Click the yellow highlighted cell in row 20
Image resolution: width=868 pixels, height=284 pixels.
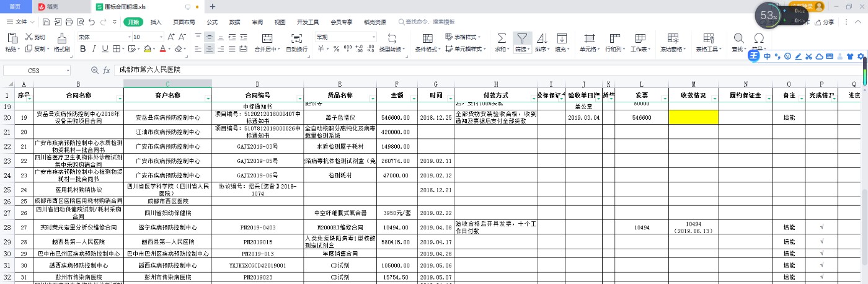[x=693, y=117]
